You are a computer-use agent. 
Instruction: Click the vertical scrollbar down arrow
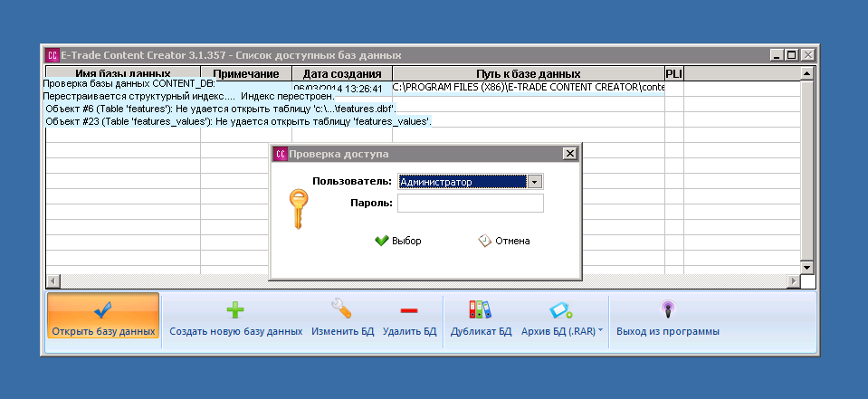click(x=807, y=268)
